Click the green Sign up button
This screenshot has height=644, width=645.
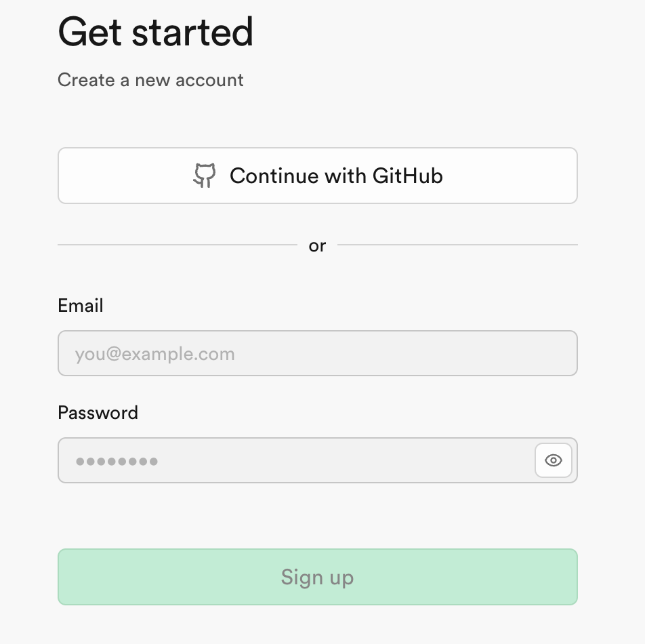click(x=317, y=577)
